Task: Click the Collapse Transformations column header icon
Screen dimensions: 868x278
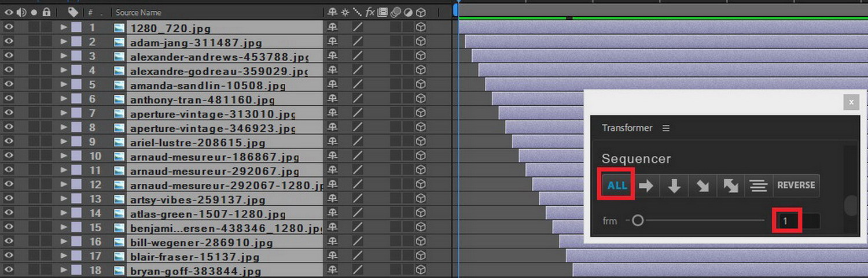Action: [345, 12]
